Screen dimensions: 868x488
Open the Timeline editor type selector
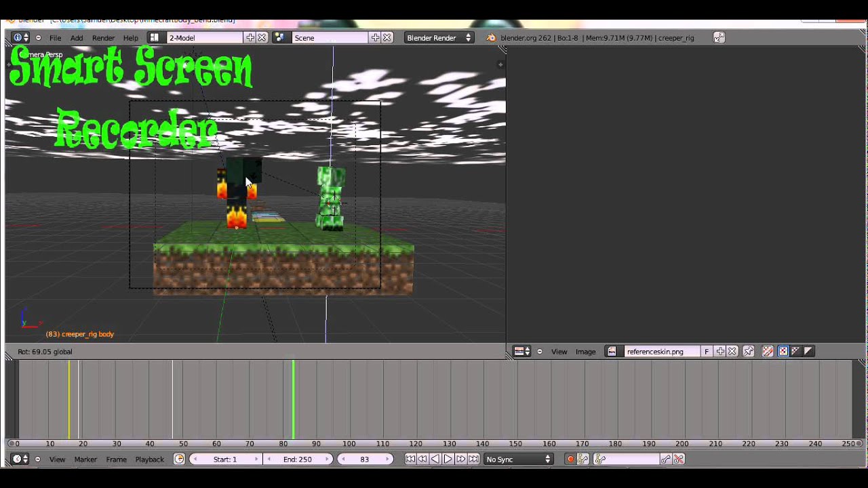coord(21,459)
